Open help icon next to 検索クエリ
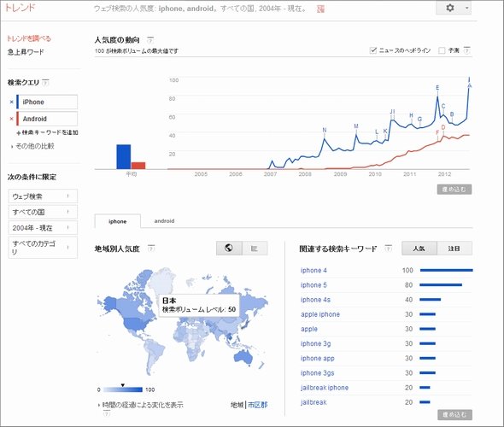This screenshot has height=427, width=504. (x=45, y=83)
